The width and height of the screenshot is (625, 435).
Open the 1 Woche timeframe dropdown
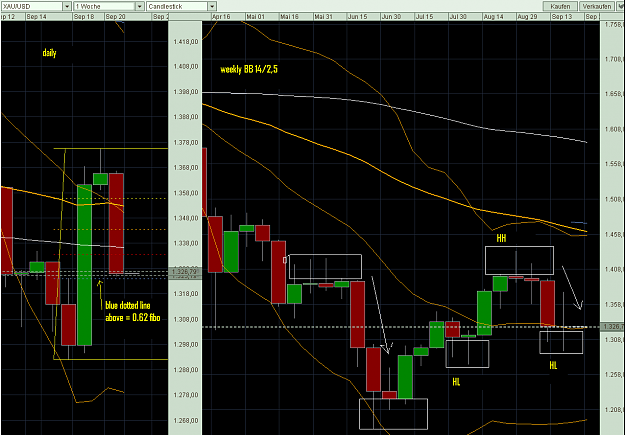[x=108, y=6]
